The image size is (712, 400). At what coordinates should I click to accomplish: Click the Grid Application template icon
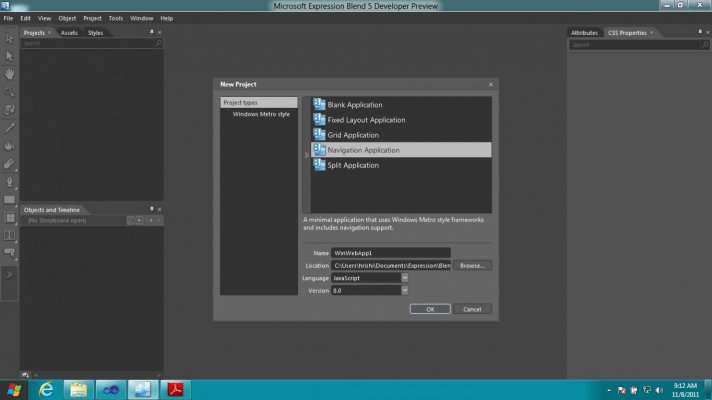[x=319, y=135]
